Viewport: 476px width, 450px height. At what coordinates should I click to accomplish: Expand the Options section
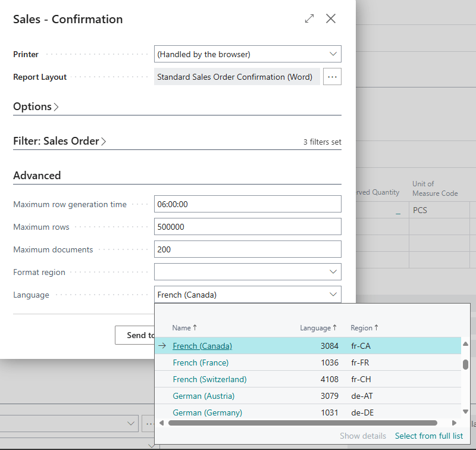(x=36, y=107)
